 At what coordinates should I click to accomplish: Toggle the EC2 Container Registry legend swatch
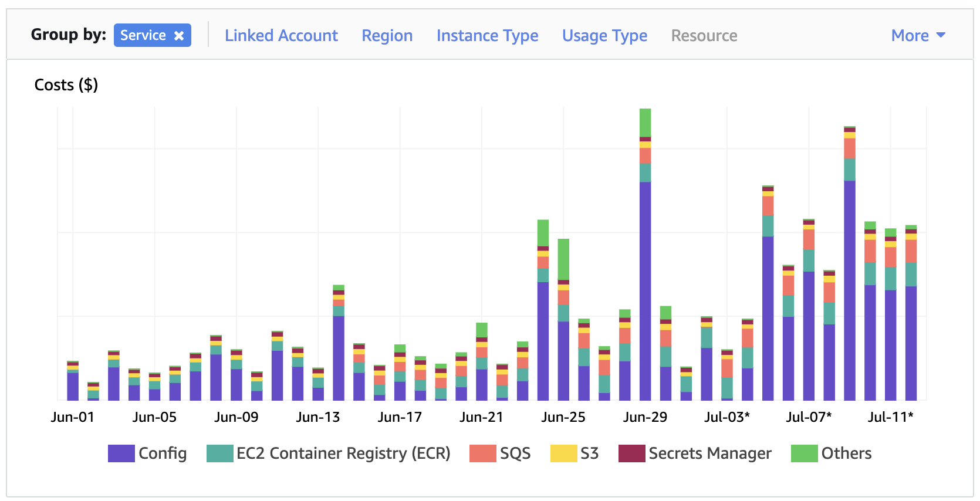point(219,453)
